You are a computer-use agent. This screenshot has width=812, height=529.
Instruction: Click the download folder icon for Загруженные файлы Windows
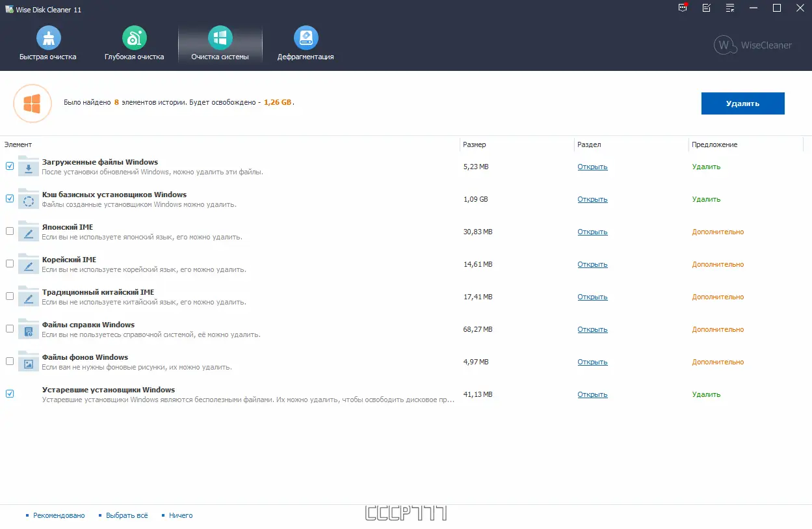point(29,166)
